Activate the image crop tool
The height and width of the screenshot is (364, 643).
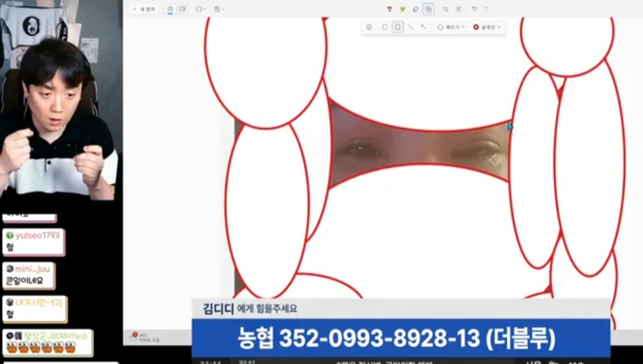coord(446,9)
